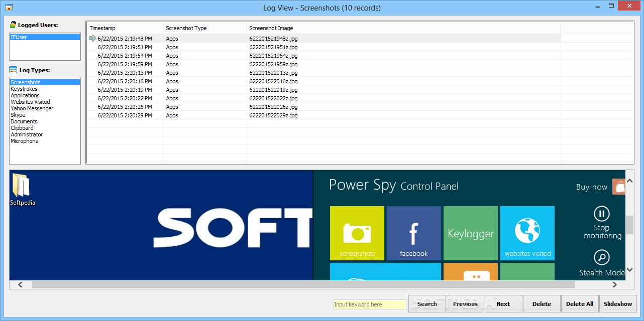The width and height of the screenshot is (644, 321).
Task: Click the keyword search input field
Action: pyautogui.click(x=369, y=304)
